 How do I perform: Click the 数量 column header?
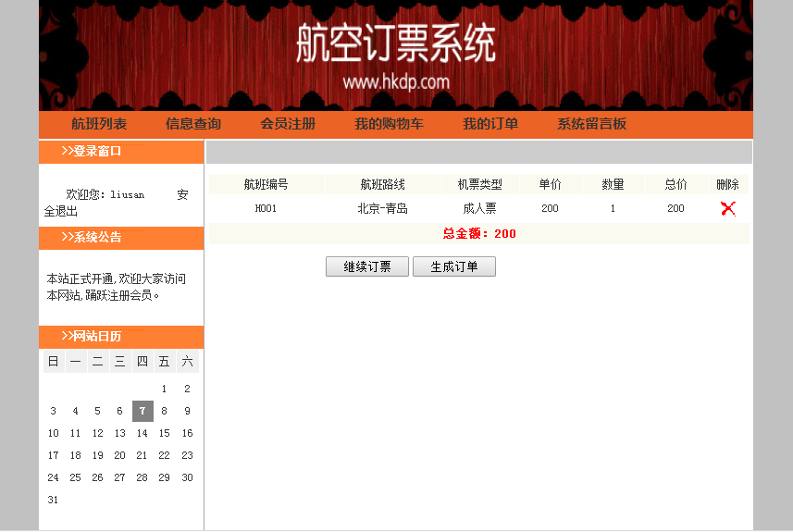613,185
